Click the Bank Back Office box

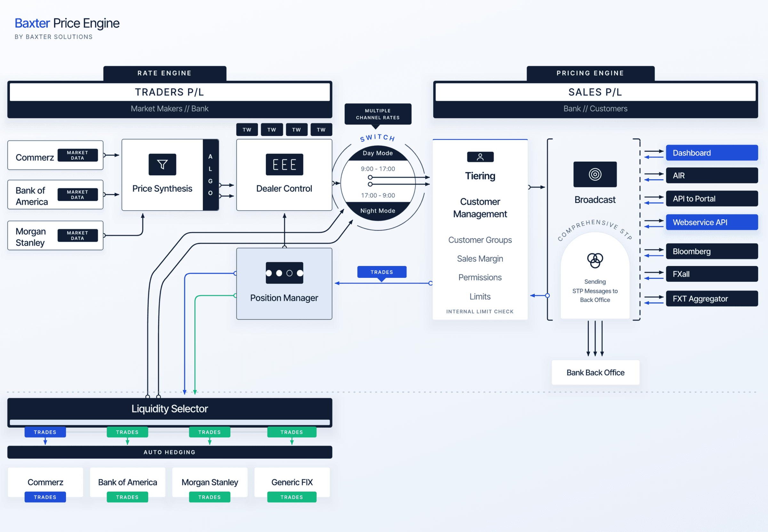pyautogui.click(x=596, y=373)
